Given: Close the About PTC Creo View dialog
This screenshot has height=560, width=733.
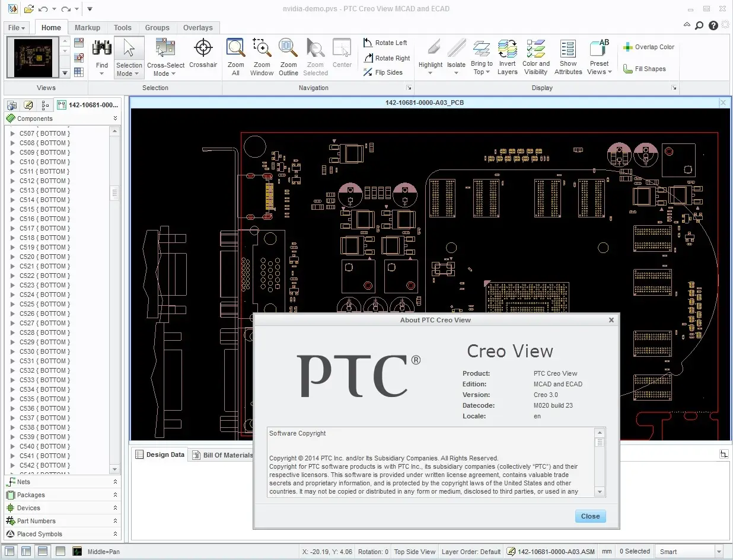Looking at the screenshot, I should pyautogui.click(x=590, y=516).
